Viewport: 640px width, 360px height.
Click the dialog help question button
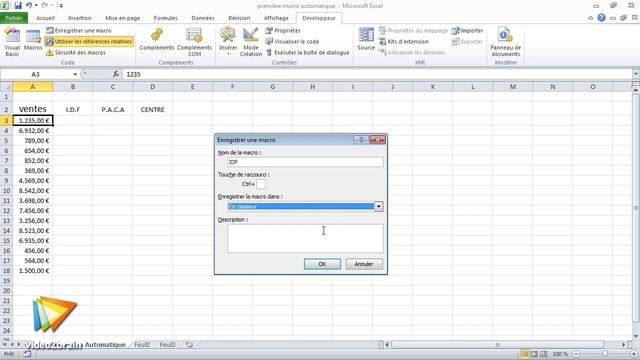click(361, 140)
